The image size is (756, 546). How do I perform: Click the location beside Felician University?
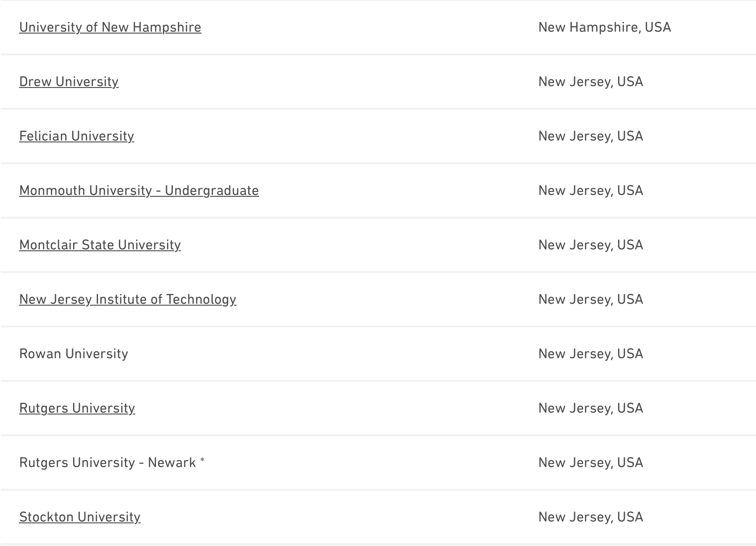click(590, 136)
